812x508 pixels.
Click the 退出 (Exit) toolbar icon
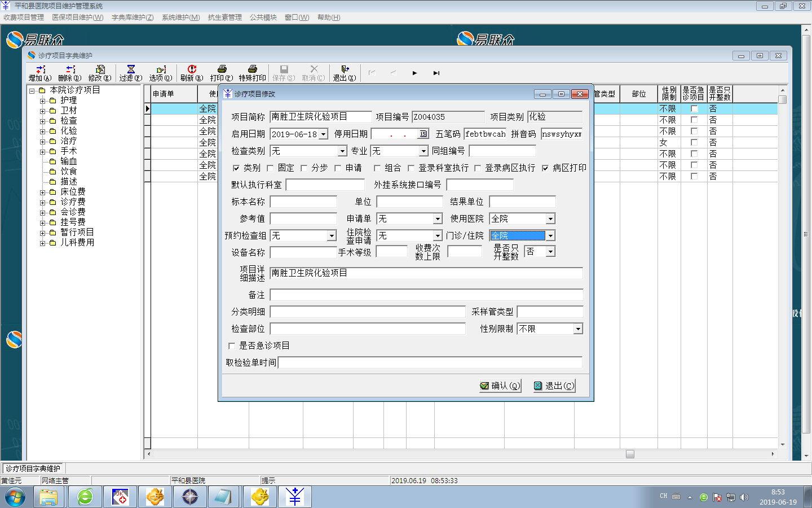click(x=345, y=73)
